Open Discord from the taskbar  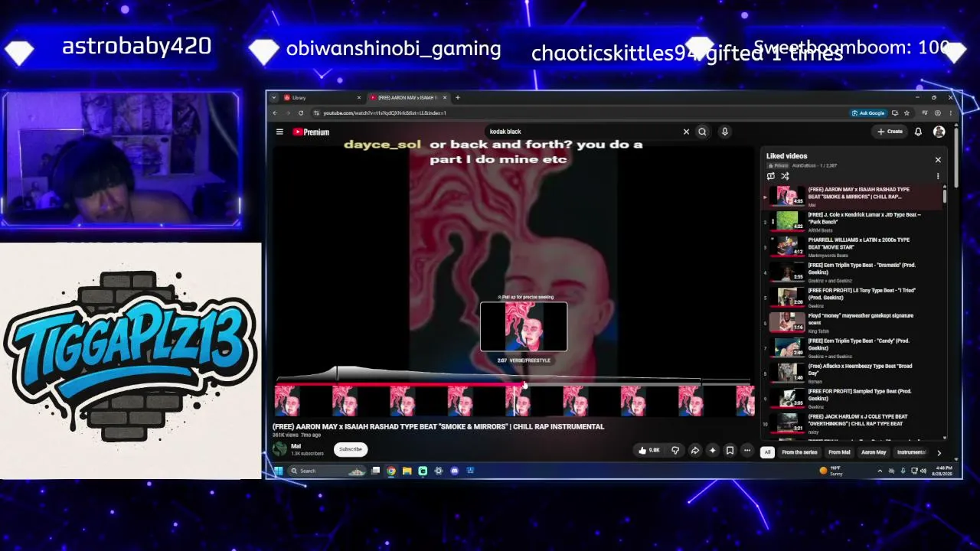pos(455,471)
